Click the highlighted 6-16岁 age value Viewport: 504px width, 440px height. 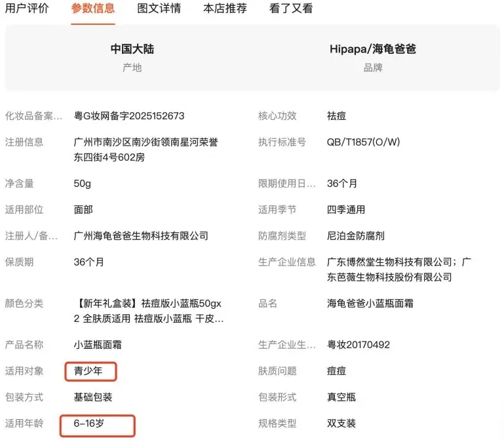click(x=89, y=424)
